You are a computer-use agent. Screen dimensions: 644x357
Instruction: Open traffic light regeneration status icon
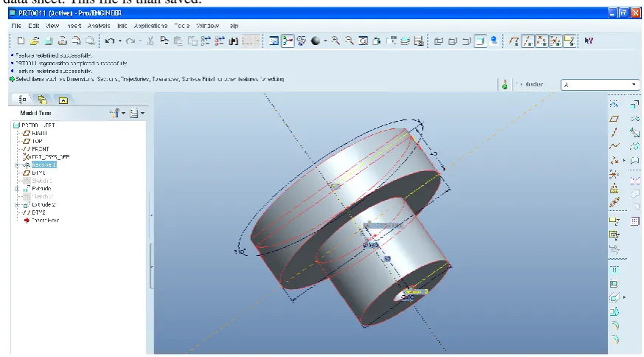point(505,85)
